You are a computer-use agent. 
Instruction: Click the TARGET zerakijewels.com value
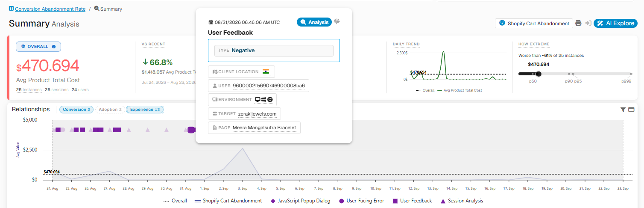coord(257,114)
